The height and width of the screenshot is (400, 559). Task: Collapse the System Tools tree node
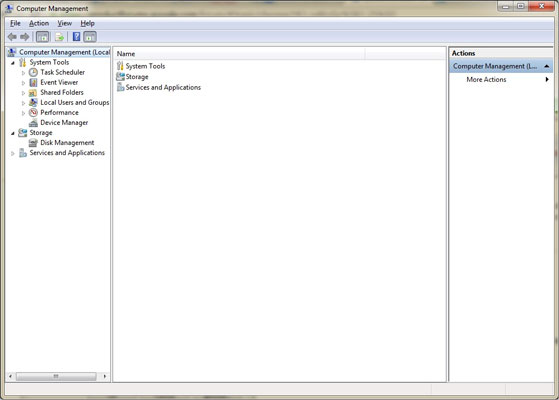(x=13, y=63)
